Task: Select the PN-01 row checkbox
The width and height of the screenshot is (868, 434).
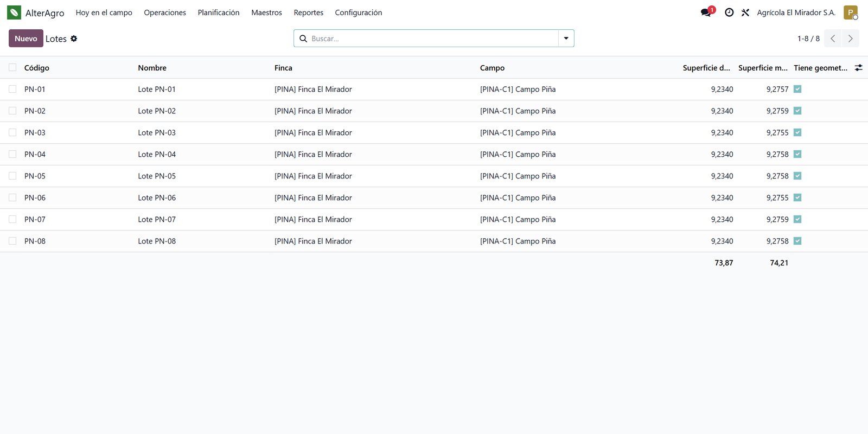Action: point(12,89)
